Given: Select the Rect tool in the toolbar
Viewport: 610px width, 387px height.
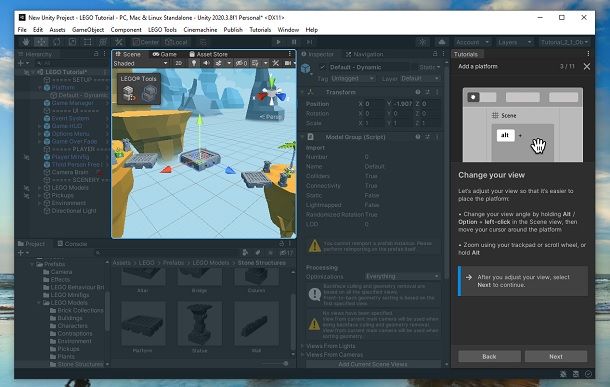Looking at the screenshot, I should (88, 42).
